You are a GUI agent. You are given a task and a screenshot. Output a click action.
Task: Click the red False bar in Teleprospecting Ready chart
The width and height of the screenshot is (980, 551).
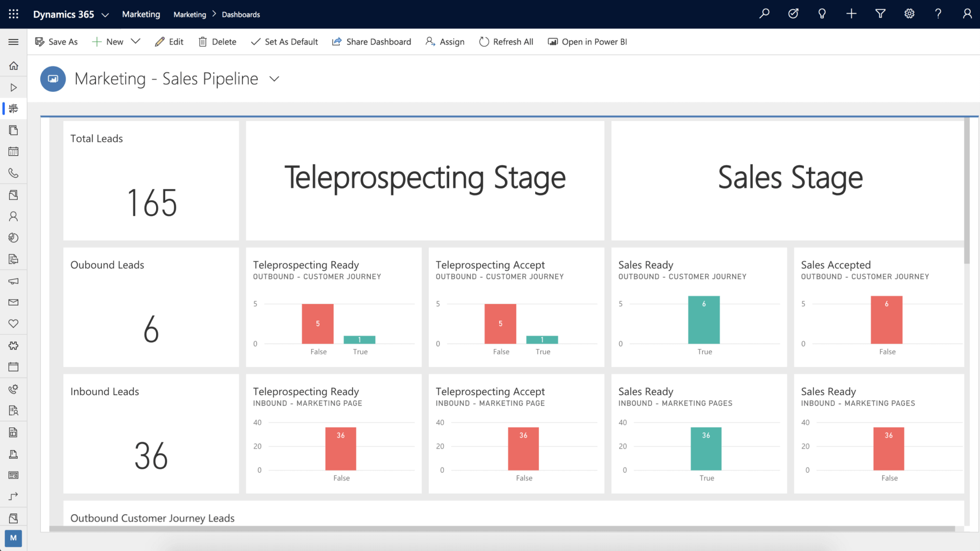click(318, 324)
